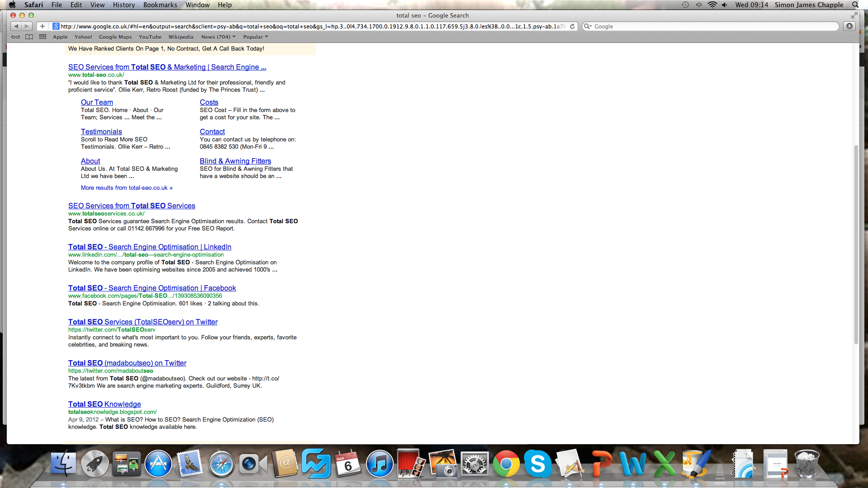
Task: Click 'More results from total-seo.co.uk'
Action: click(x=127, y=188)
